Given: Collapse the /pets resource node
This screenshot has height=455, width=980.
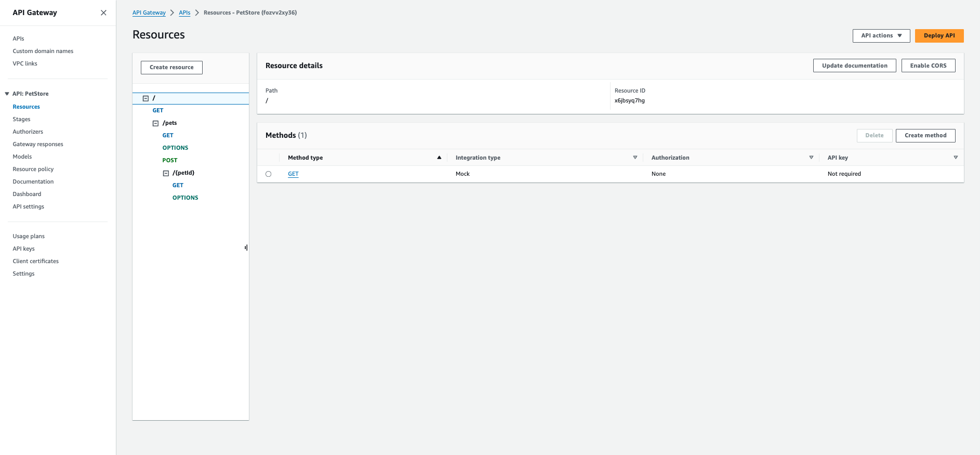Looking at the screenshot, I should coord(155,123).
